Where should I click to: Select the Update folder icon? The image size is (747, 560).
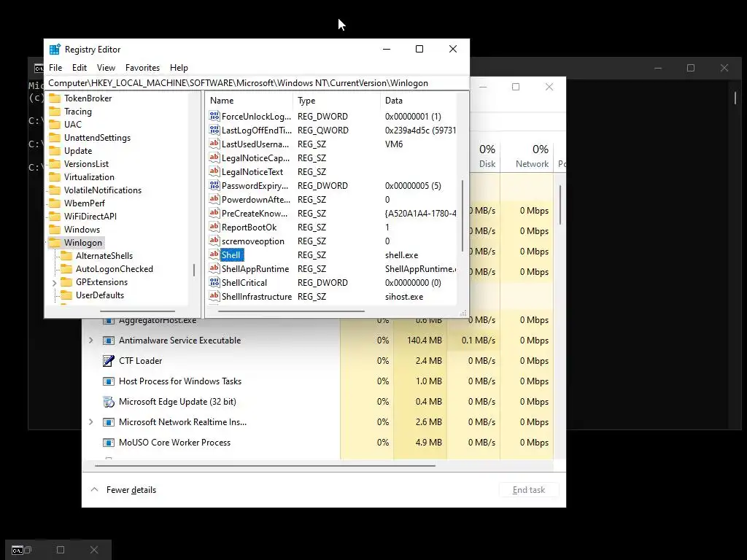click(x=55, y=150)
